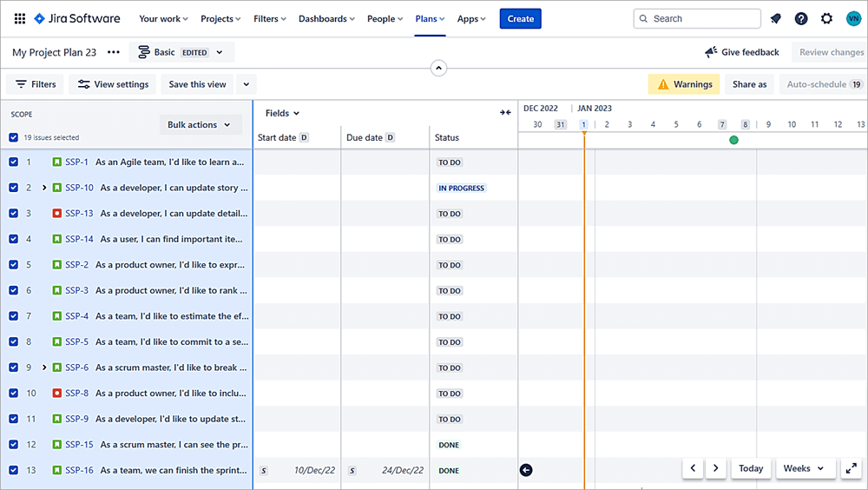The width and height of the screenshot is (868, 490).
Task: Click the Warnings button
Action: pyautogui.click(x=684, y=84)
